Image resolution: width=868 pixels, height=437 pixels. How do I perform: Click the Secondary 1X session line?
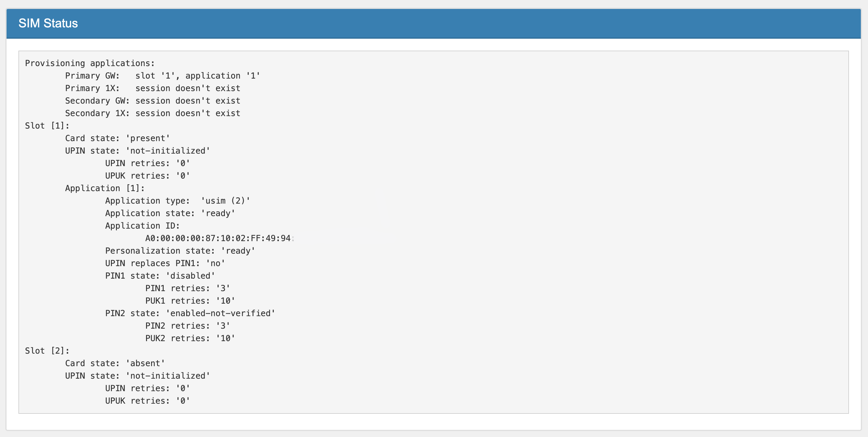click(153, 113)
